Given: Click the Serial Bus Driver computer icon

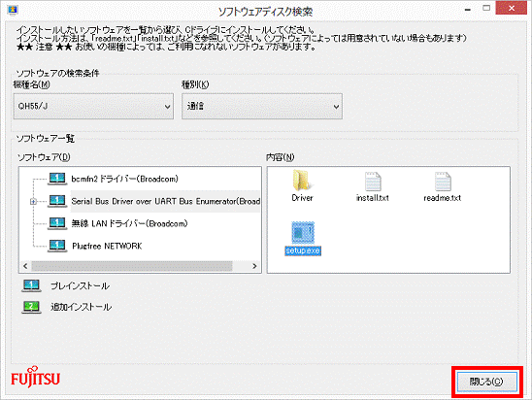Looking at the screenshot, I should [x=57, y=201].
